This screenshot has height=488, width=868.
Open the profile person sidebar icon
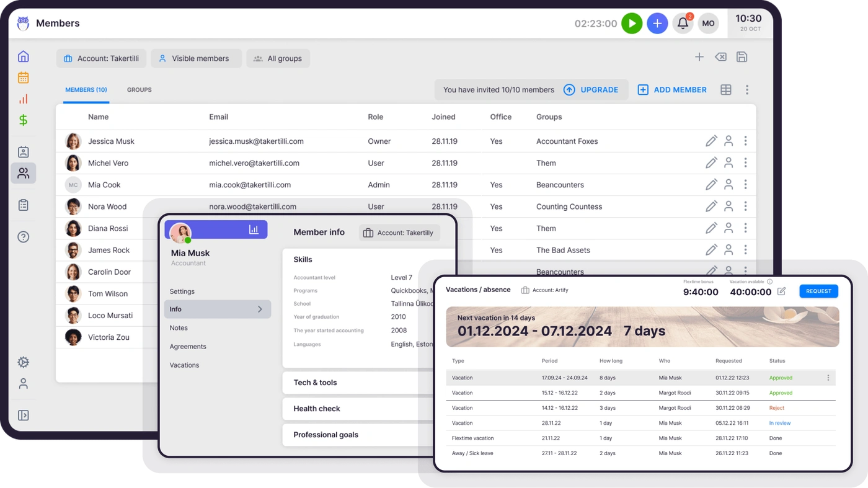pos(23,384)
